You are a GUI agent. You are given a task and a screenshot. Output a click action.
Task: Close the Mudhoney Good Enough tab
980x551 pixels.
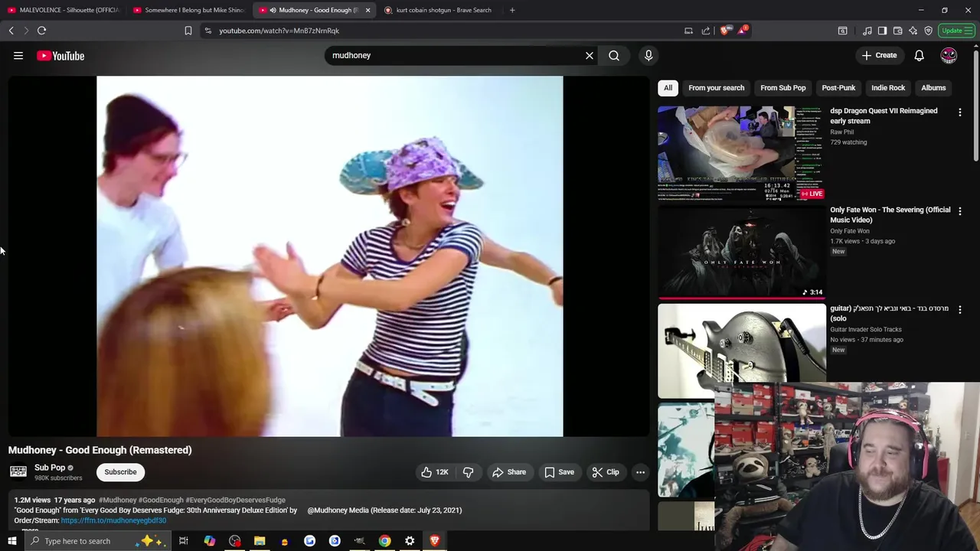click(367, 10)
